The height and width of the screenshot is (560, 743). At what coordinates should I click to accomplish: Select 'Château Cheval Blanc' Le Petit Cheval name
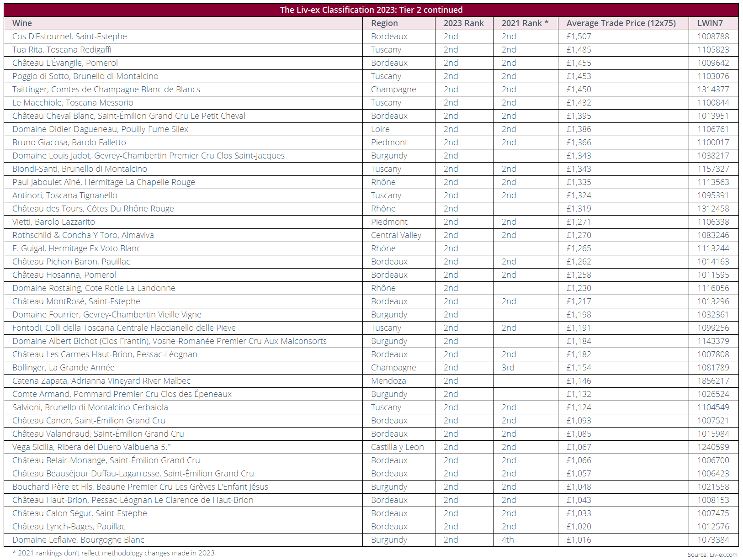click(x=129, y=116)
